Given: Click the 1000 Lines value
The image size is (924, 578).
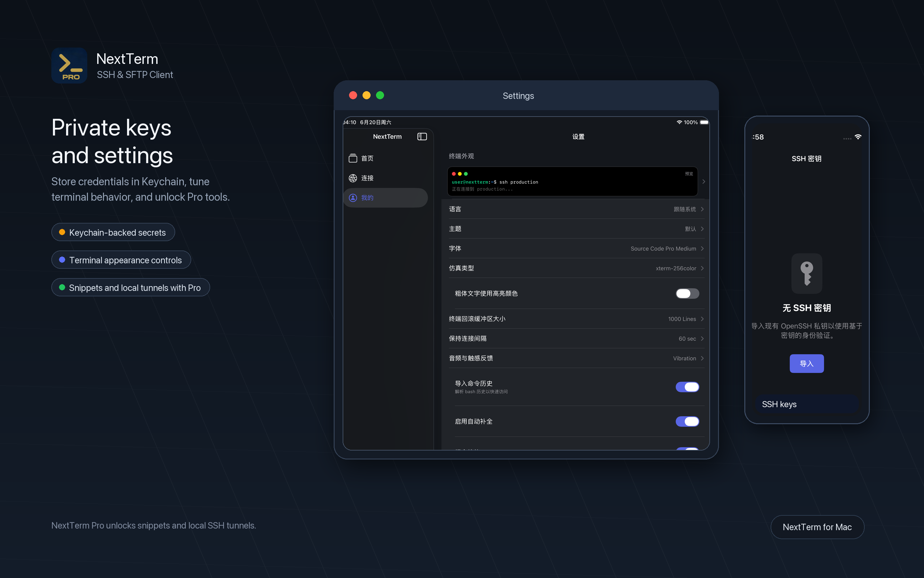Looking at the screenshot, I should pyautogui.click(x=682, y=319).
